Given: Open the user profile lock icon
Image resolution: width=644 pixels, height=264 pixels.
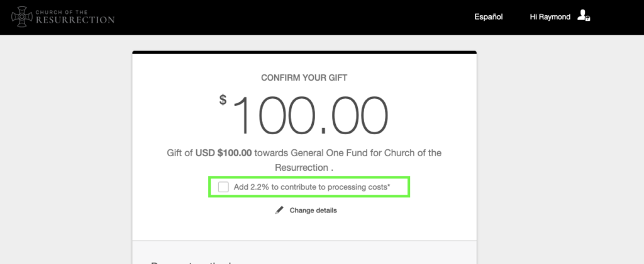Looking at the screenshot, I should pyautogui.click(x=584, y=16).
